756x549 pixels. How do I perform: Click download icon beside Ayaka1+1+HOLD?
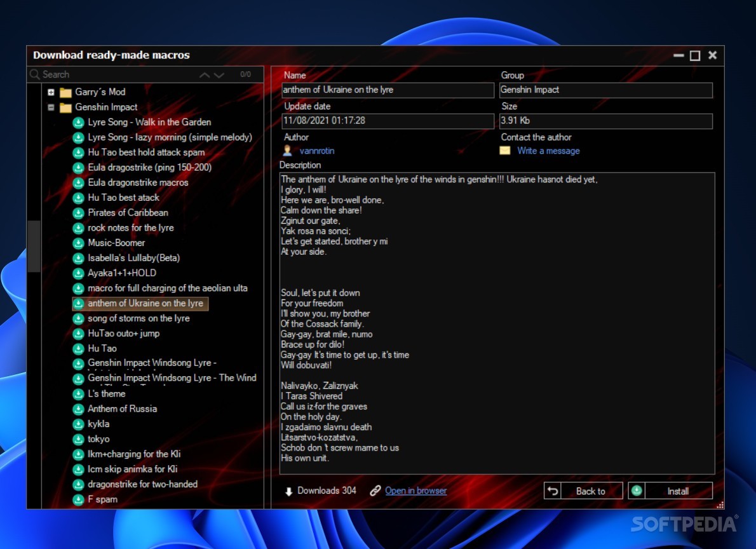pos(78,273)
